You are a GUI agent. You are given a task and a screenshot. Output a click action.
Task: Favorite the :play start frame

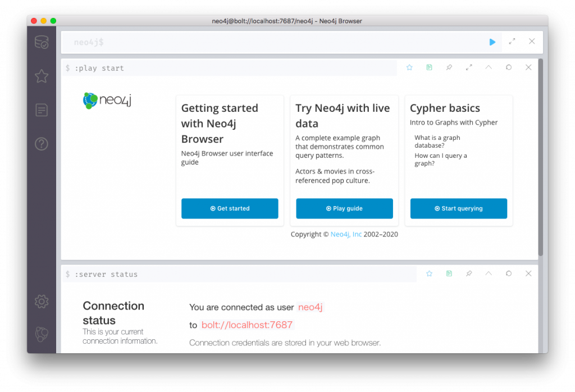pos(409,67)
